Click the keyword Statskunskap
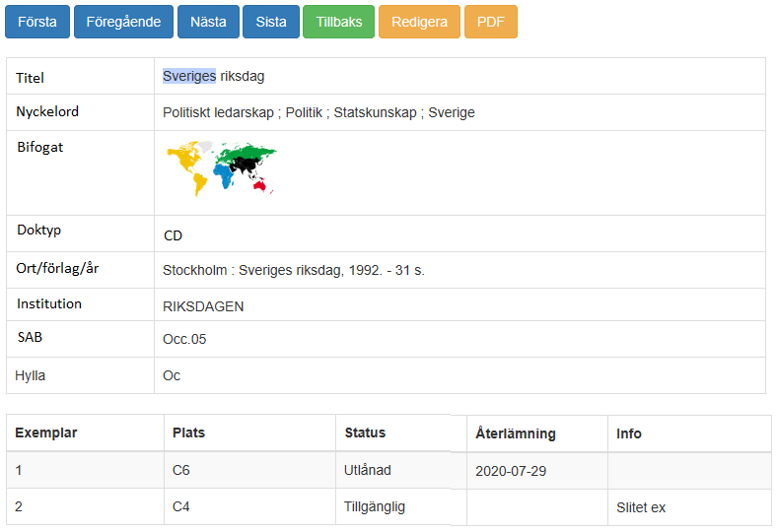This screenshot has height=532, width=777. [375, 113]
